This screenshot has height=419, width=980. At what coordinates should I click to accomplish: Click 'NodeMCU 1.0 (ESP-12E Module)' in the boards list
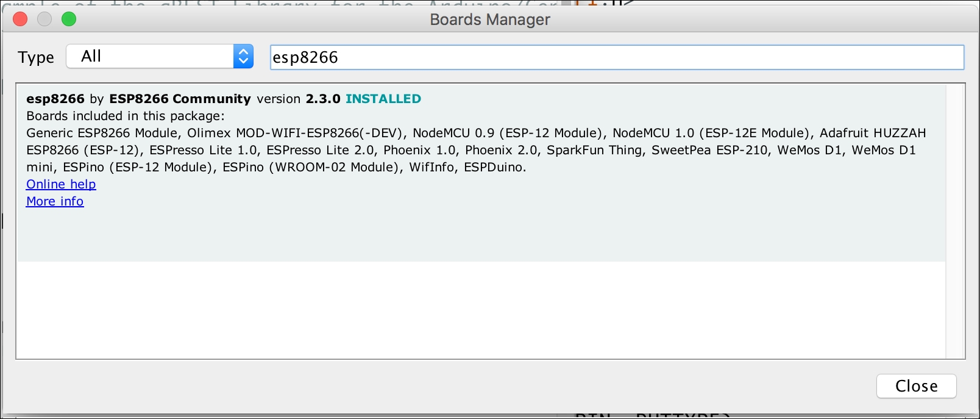tap(711, 133)
